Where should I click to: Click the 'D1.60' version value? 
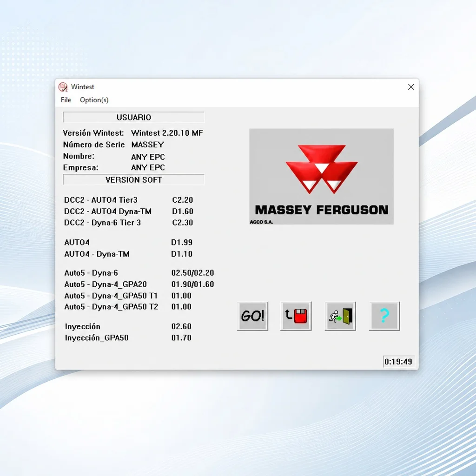(182, 212)
